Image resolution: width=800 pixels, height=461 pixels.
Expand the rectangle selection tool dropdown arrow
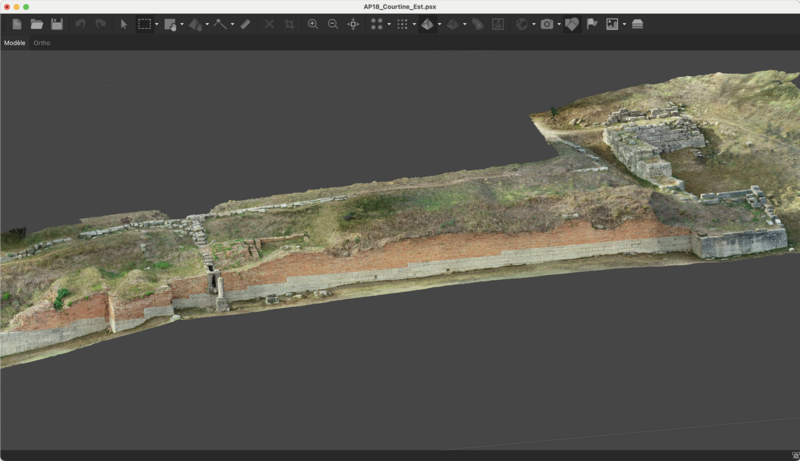[x=157, y=24]
